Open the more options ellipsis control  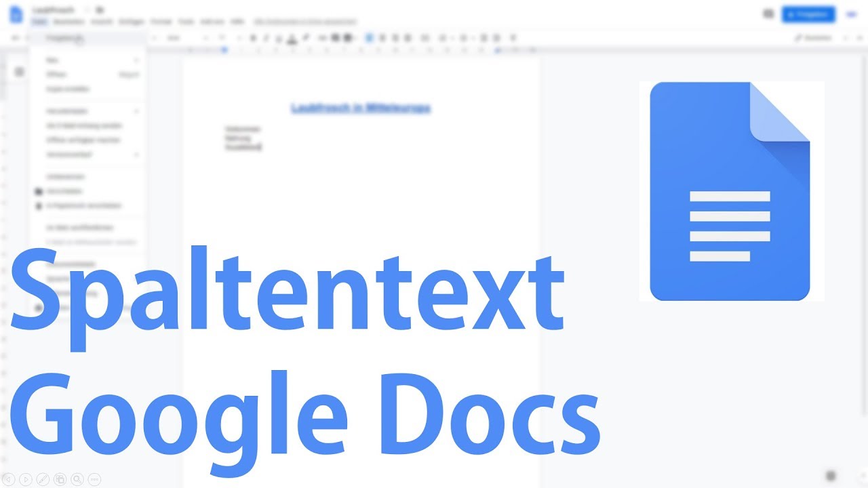[x=94, y=479]
